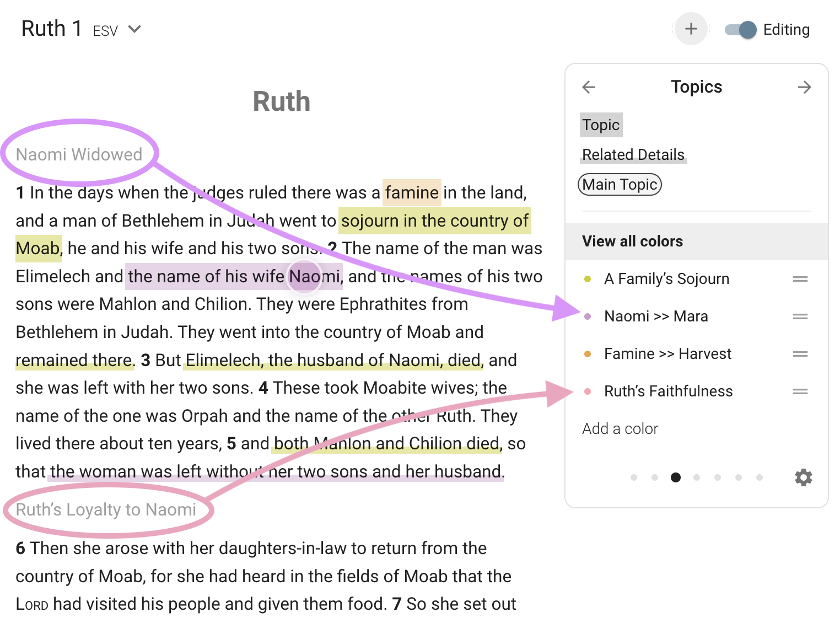The width and height of the screenshot is (840, 623).
Task: Click the plus add button
Action: click(x=691, y=29)
